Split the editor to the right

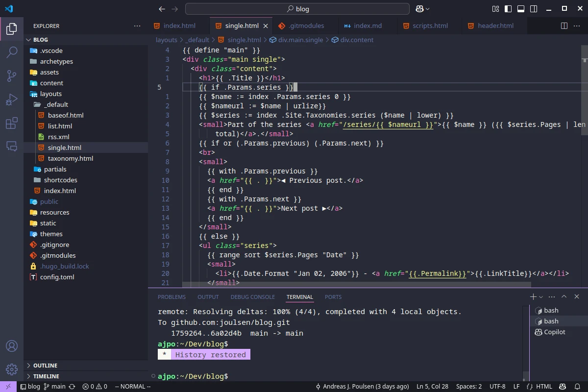(x=564, y=26)
